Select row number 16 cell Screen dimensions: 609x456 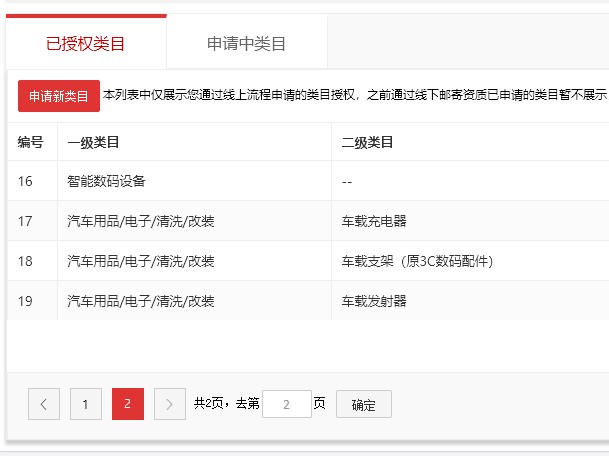33,181
